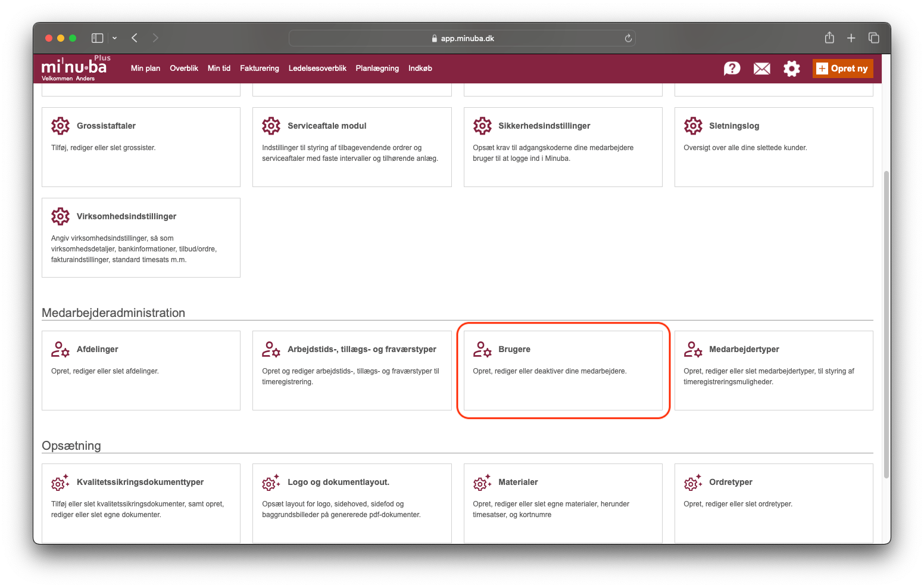The image size is (924, 588).
Task: Click the Virksomhedsindstillinger gear icon
Action: pos(60,216)
